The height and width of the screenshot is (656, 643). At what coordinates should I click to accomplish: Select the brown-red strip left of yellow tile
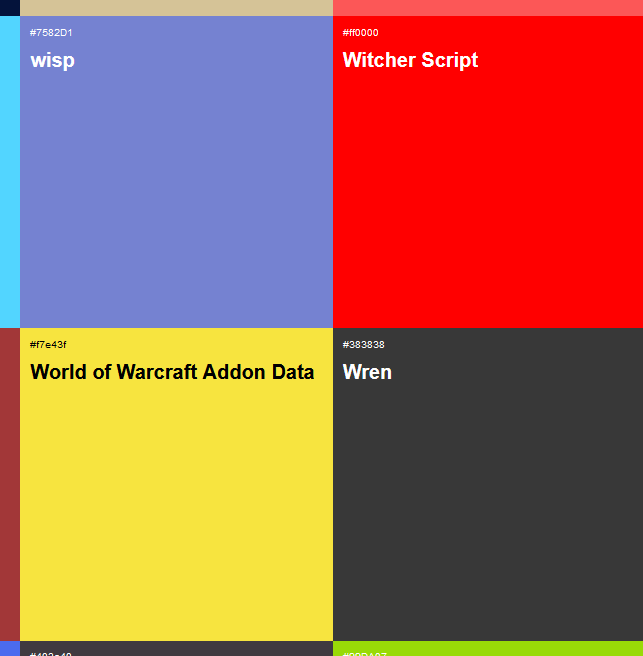tap(9, 484)
